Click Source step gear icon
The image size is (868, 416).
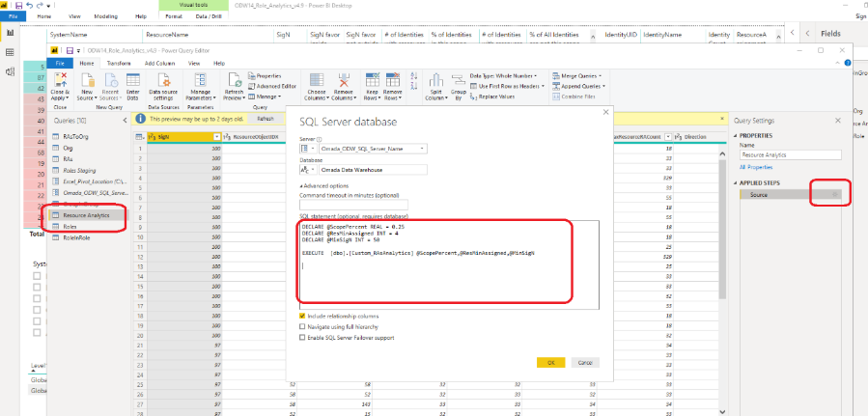[x=834, y=195]
